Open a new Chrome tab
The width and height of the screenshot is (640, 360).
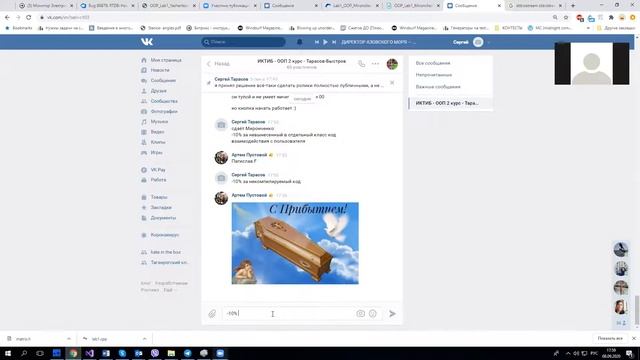point(573,6)
